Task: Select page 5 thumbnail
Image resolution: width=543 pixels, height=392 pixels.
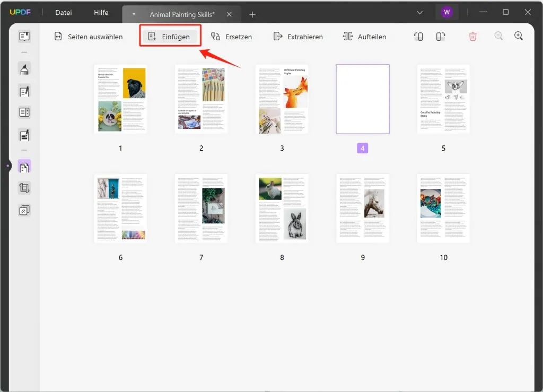Action: [x=444, y=99]
